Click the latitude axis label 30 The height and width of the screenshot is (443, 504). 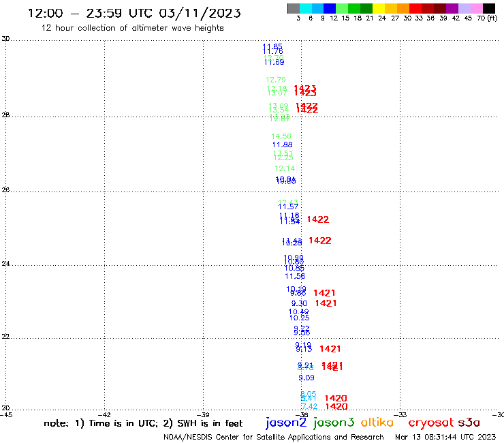coord(5,39)
